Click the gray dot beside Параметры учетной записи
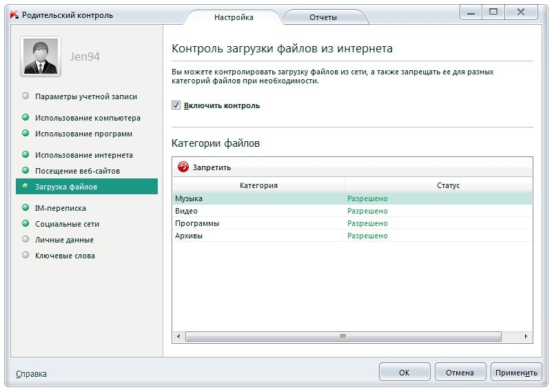554x392 pixels. (26, 96)
